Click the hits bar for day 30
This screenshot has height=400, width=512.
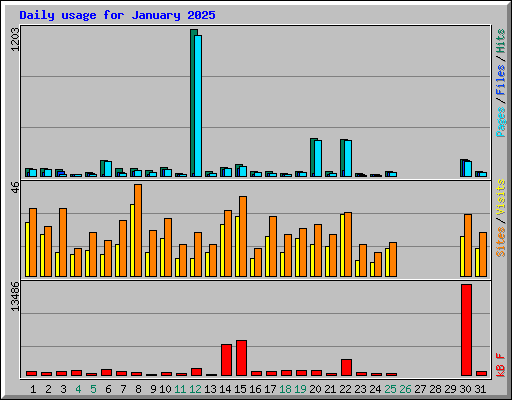[x=462, y=168]
